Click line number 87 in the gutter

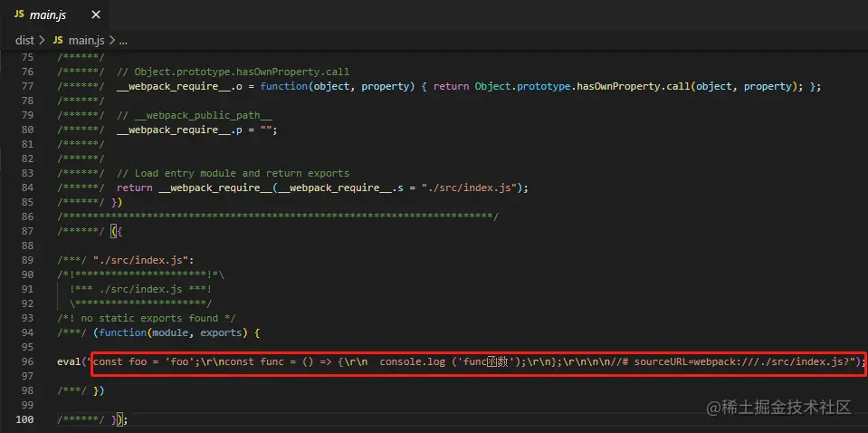click(x=27, y=231)
